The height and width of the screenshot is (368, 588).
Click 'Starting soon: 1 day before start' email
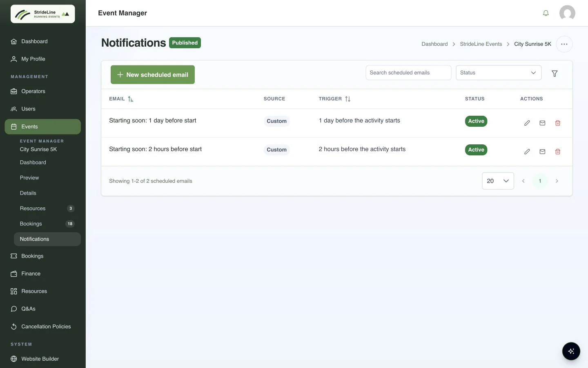(153, 121)
